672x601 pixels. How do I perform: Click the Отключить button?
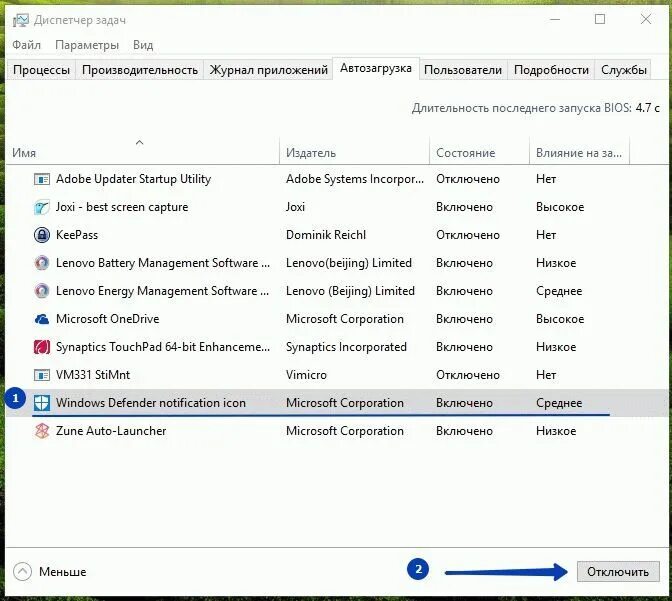tap(618, 571)
